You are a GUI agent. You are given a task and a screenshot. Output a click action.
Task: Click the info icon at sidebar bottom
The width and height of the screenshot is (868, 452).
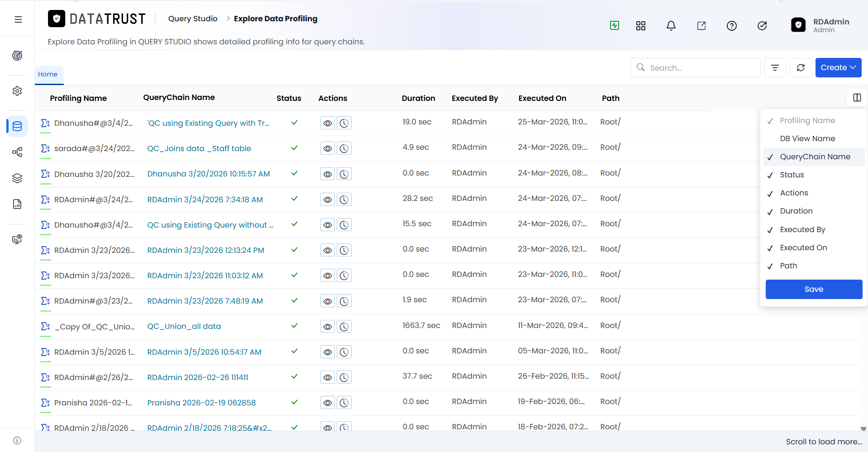[17, 440]
